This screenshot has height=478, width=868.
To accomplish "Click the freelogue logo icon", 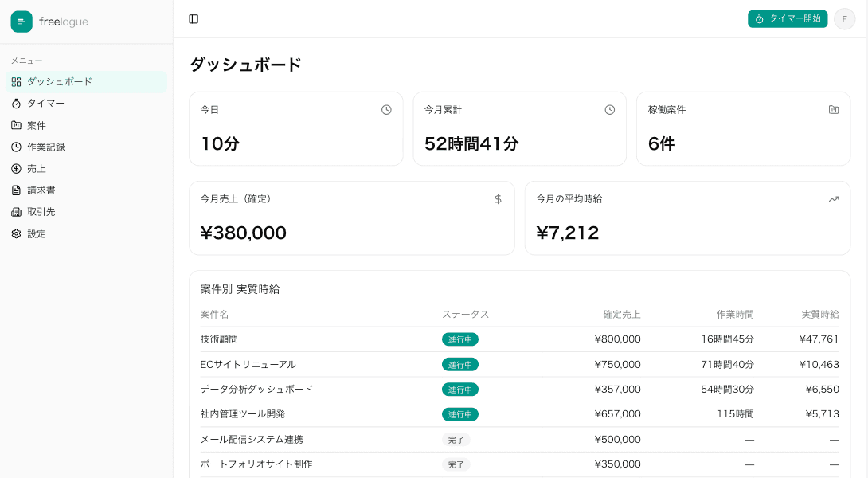I will (22, 22).
